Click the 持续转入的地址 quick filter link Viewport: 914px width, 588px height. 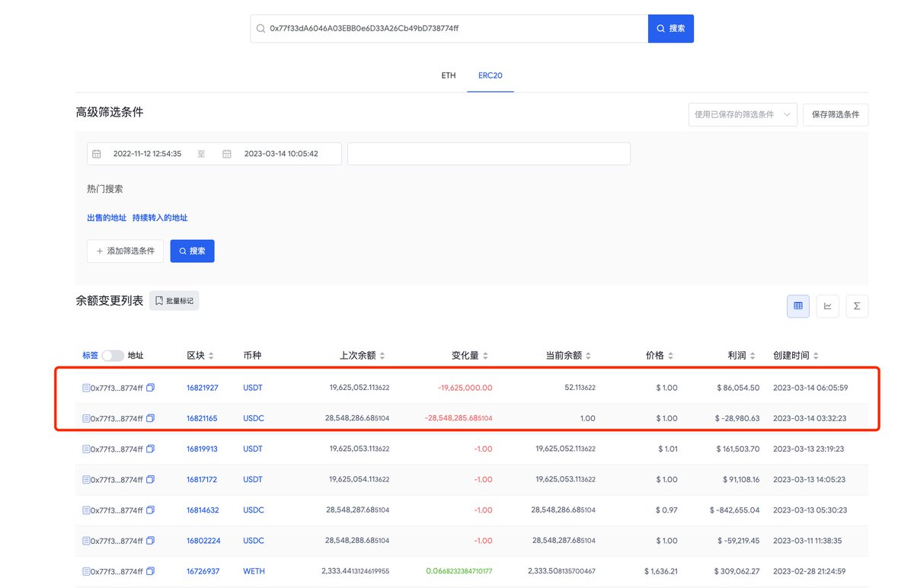160,218
